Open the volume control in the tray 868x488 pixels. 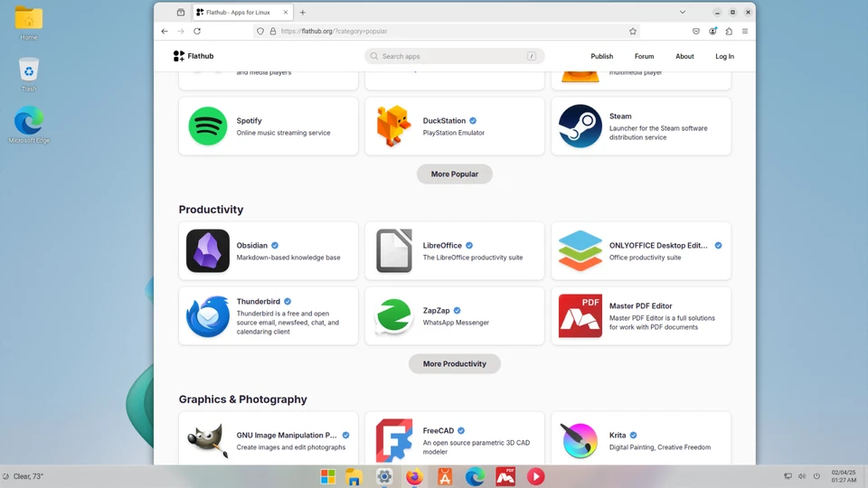click(802, 476)
